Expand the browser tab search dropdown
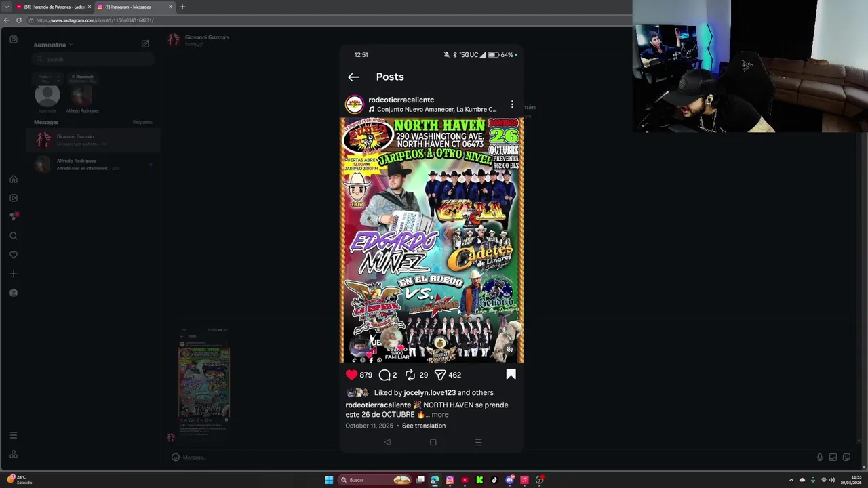The width and height of the screenshot is (868, 488). click(6, 7)
